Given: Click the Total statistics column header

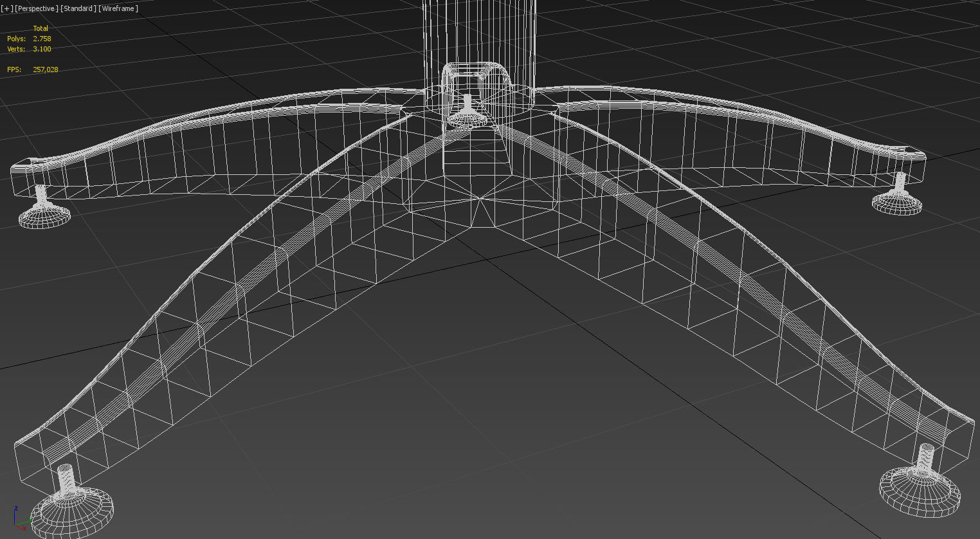Looking at the screenshot, I should [41, 28].
